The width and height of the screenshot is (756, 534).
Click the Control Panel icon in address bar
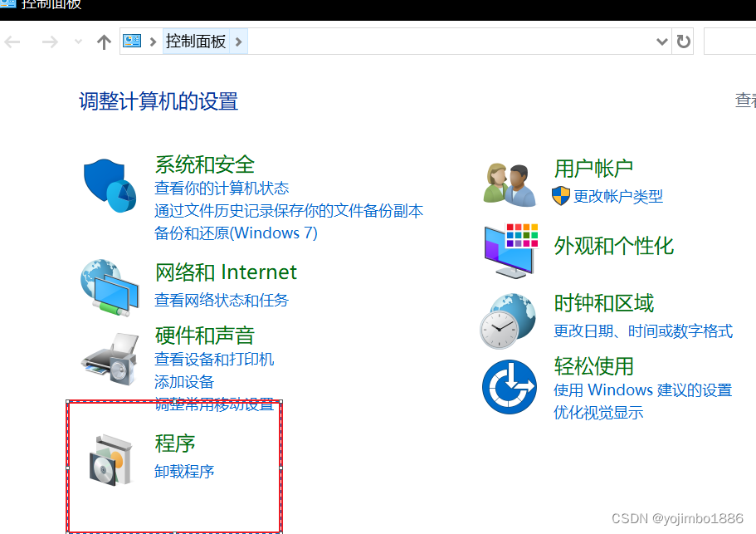pyautogui.click(x=132, y=41)
